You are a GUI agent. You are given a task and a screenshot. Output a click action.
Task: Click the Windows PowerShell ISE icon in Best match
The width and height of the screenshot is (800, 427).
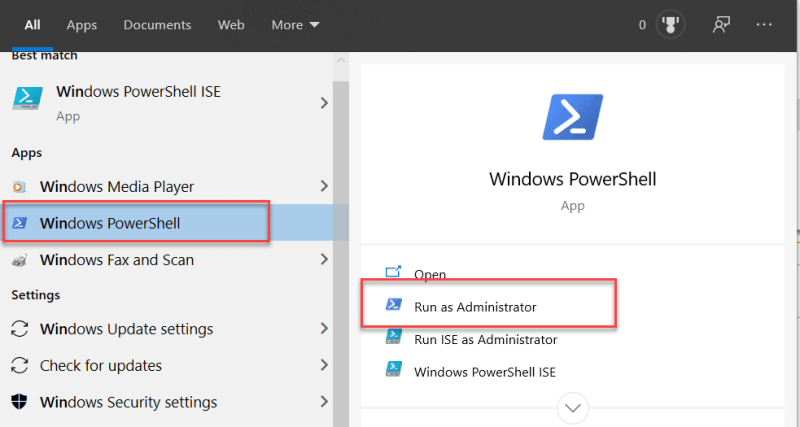(28, 98)
